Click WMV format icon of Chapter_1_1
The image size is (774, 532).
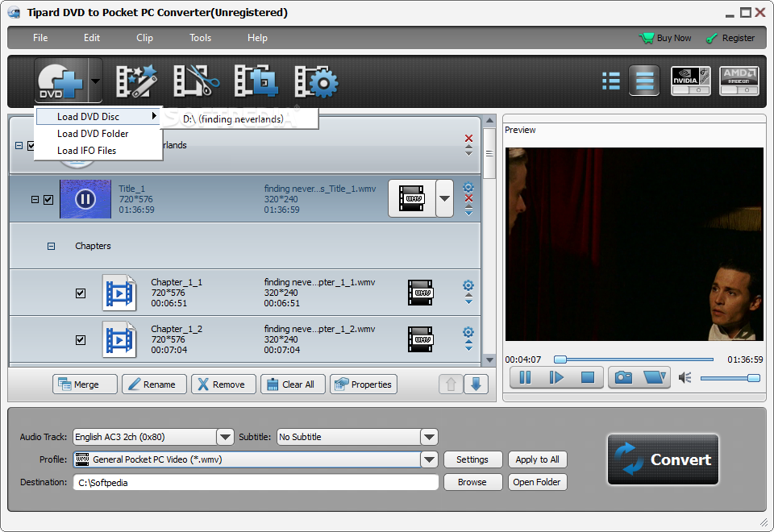click(421, 293)
